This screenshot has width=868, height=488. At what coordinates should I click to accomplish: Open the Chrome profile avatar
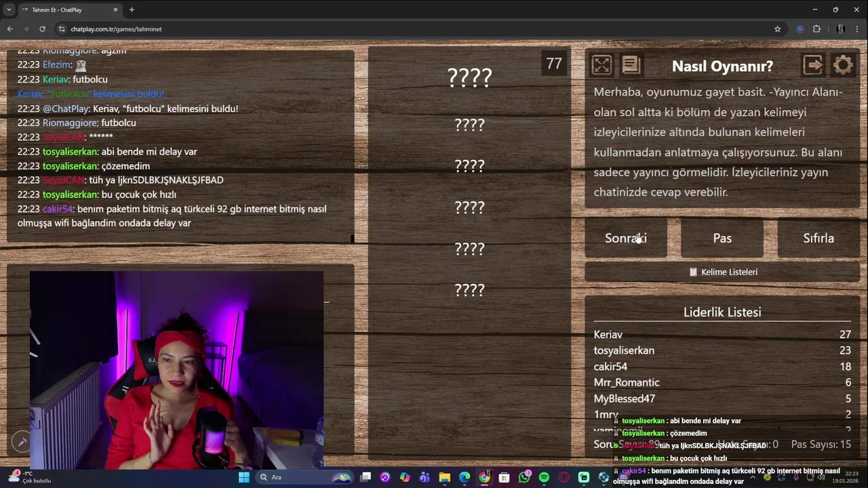click(x=840, y=29)
